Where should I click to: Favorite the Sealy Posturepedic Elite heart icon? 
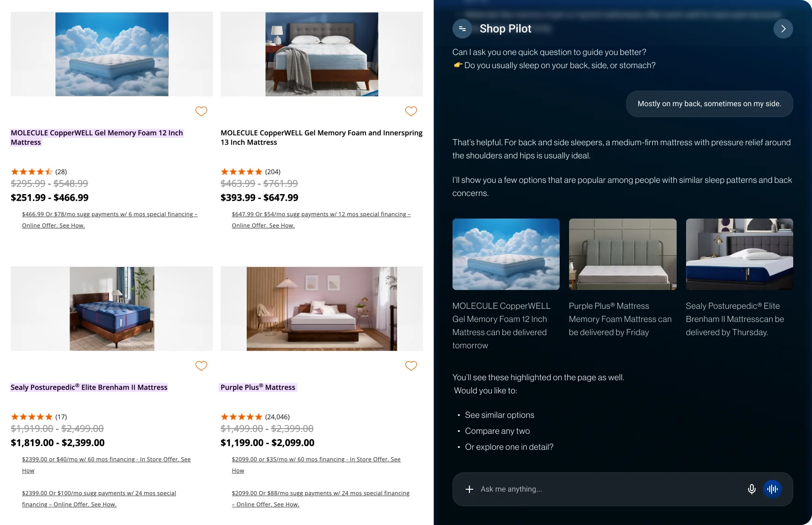coord(201,366)
